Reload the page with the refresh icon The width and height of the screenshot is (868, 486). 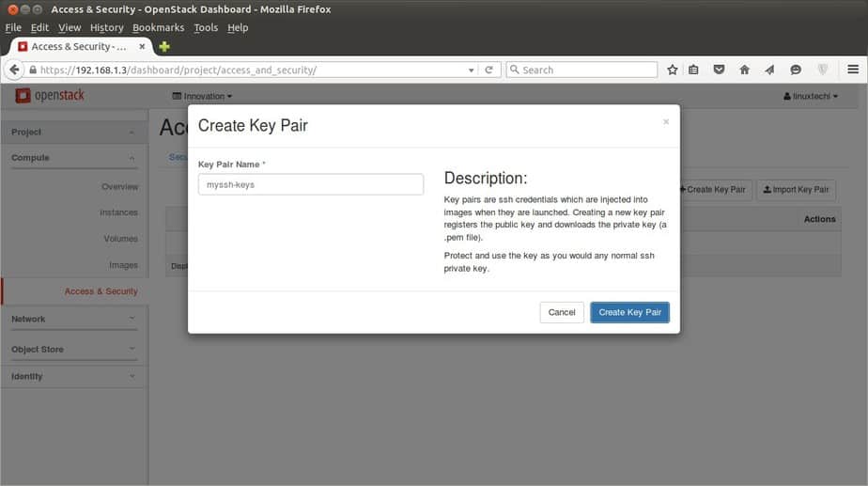(488, 70)
